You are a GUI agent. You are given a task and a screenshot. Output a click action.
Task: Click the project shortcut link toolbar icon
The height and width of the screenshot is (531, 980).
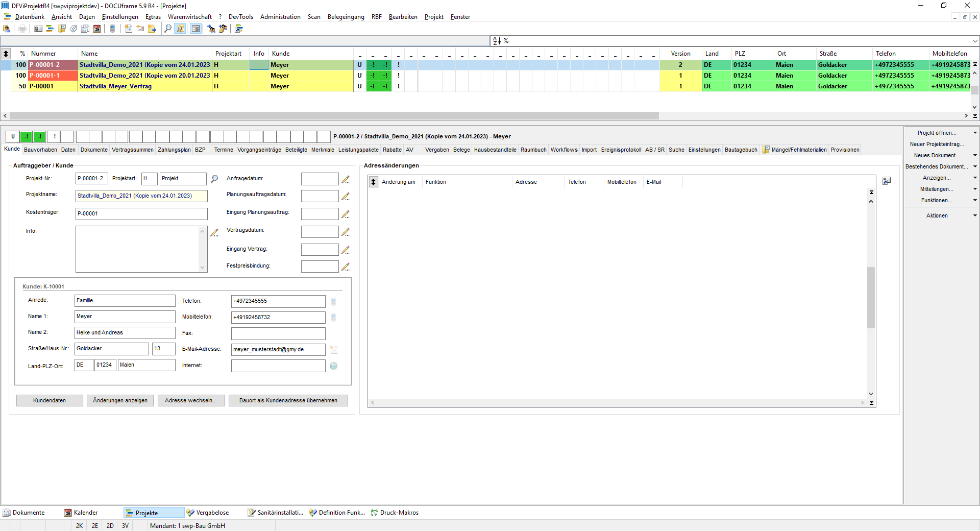click(239, 29)
